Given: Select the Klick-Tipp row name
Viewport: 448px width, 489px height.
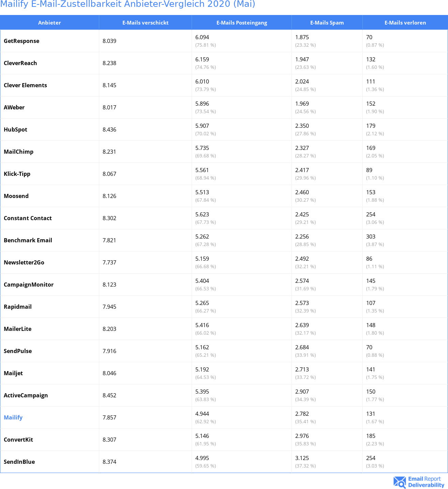Looking at the screenshot, I should point(17,174).
